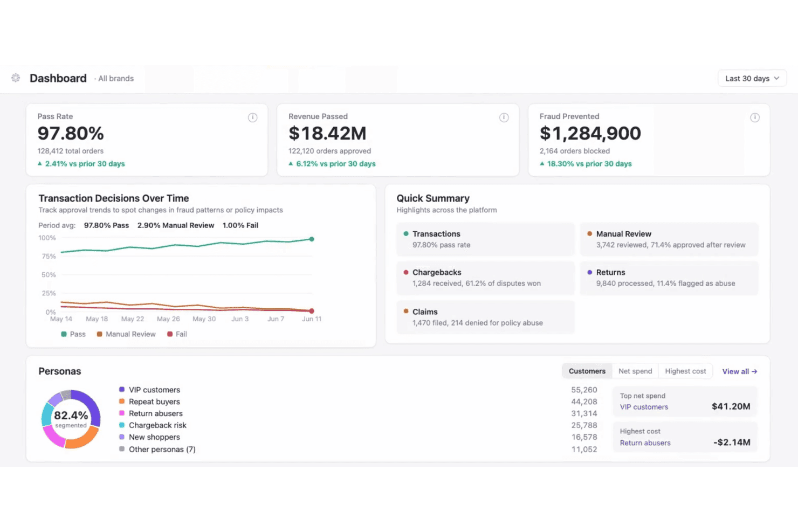798x532 pixels.
Task: Open the Revenue Passed info icon
Action: pyautogui.click(x=504, y=118)
